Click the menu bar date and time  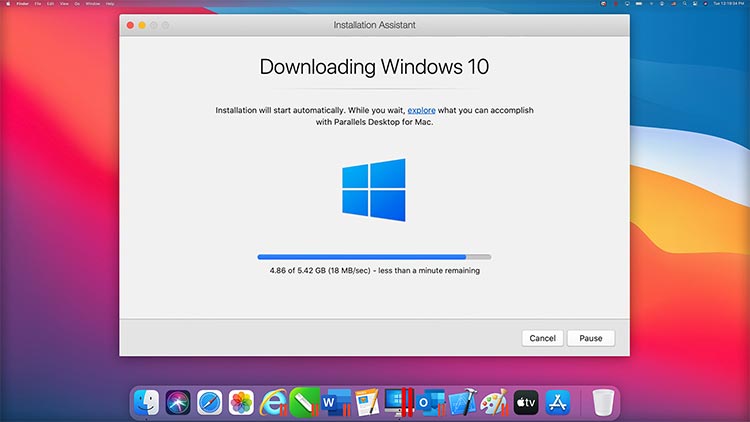(728, 3)
